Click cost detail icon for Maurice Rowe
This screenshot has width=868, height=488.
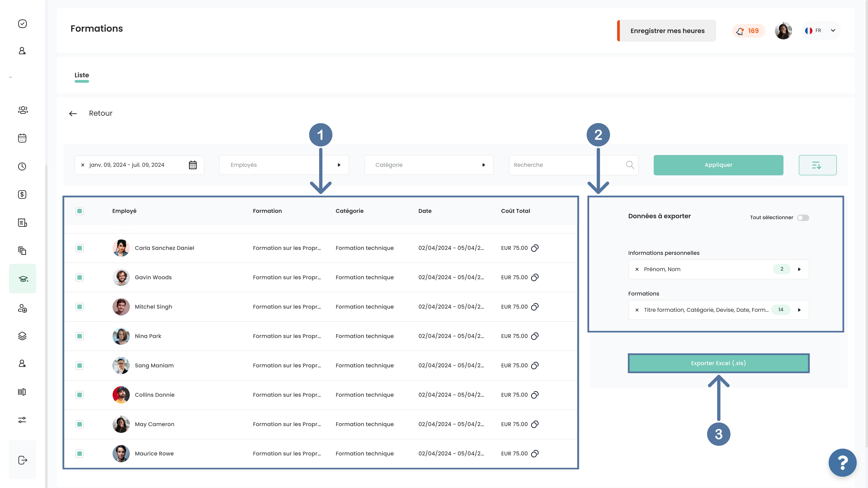[535, 454]
